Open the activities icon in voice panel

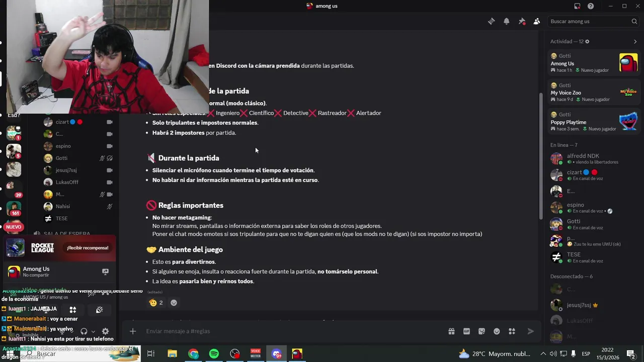tap(73, 310)
